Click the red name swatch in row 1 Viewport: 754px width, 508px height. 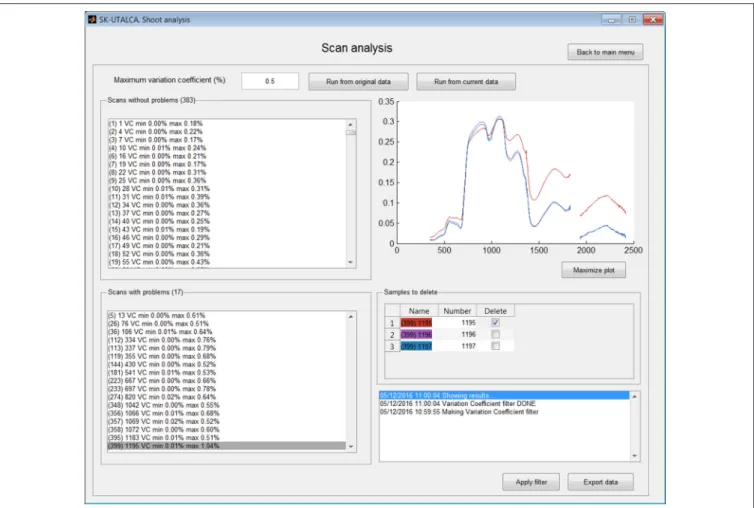click(416, 323)
